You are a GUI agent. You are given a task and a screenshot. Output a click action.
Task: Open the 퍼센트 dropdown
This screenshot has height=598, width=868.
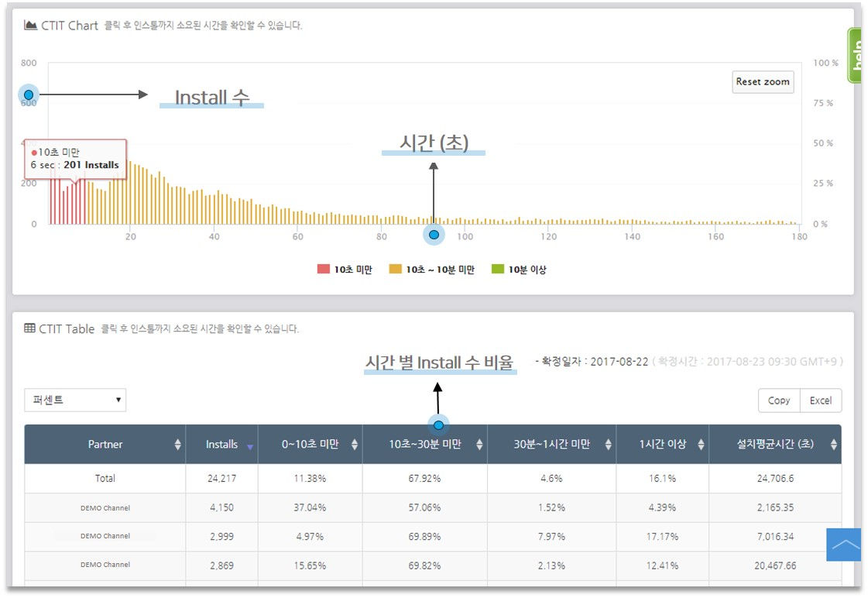75,400
